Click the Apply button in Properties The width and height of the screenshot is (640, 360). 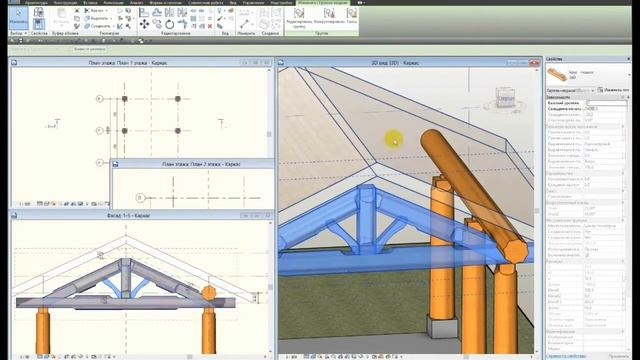point(618,356)
